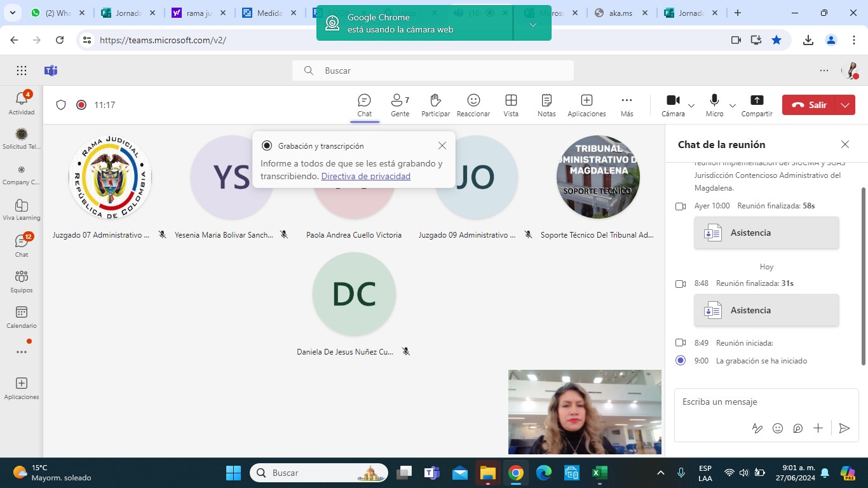This screenshot has height=488, width=868.
Task: Click the shield meeting security icon
Action: pyautogui.click(x=61, y=105)
